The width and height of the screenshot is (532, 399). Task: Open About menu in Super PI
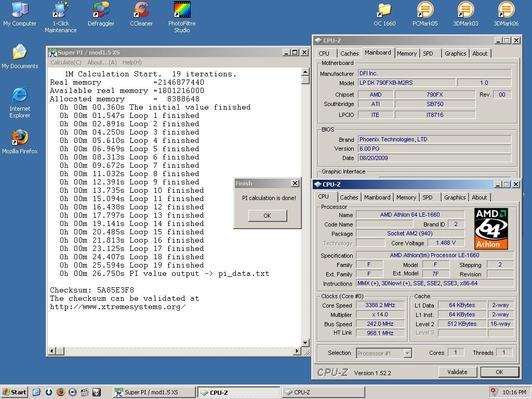102,62
